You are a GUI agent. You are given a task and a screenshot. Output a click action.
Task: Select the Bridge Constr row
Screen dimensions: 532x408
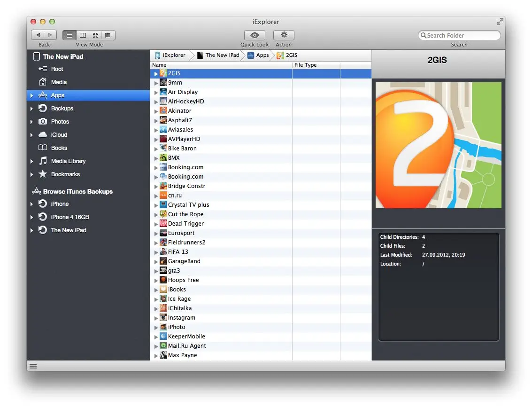[x=261, y=186]
